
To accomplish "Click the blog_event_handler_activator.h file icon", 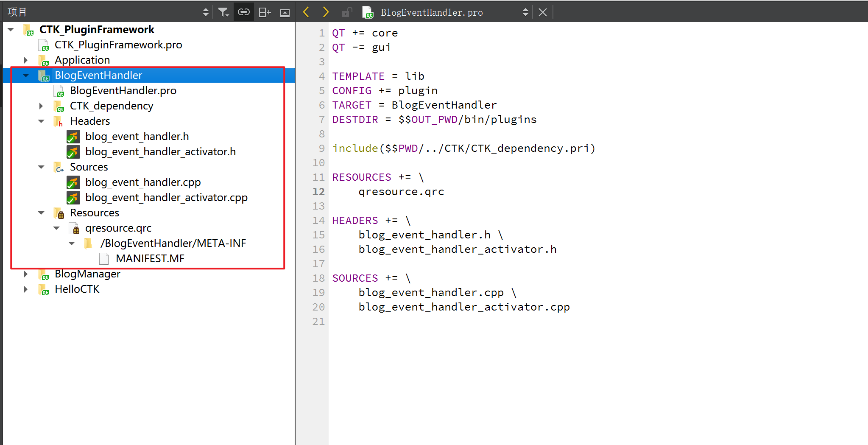I will coord(73,152).
